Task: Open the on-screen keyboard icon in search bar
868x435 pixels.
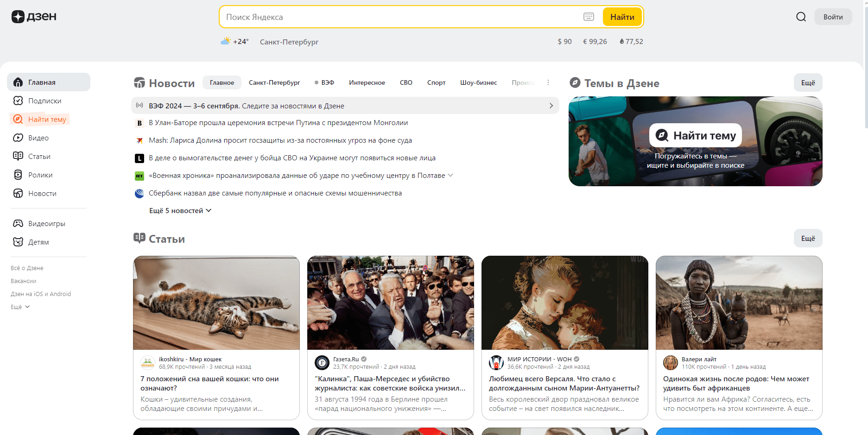Action: (x=588, y=16)
